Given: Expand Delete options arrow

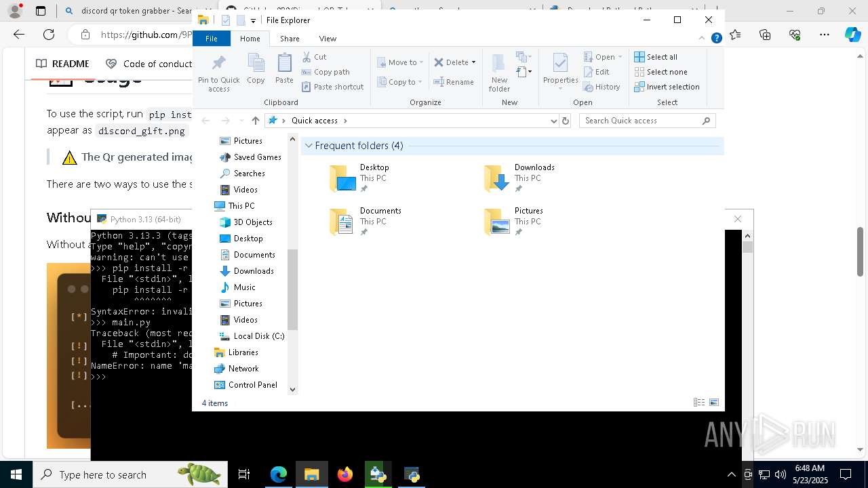Looking at the screenshot, I should [x=473, y=62].
